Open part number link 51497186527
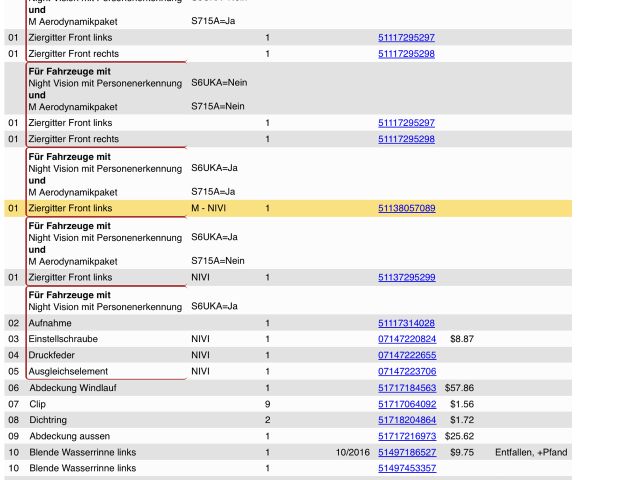This screenshot has width=640, height=480. 406,452
